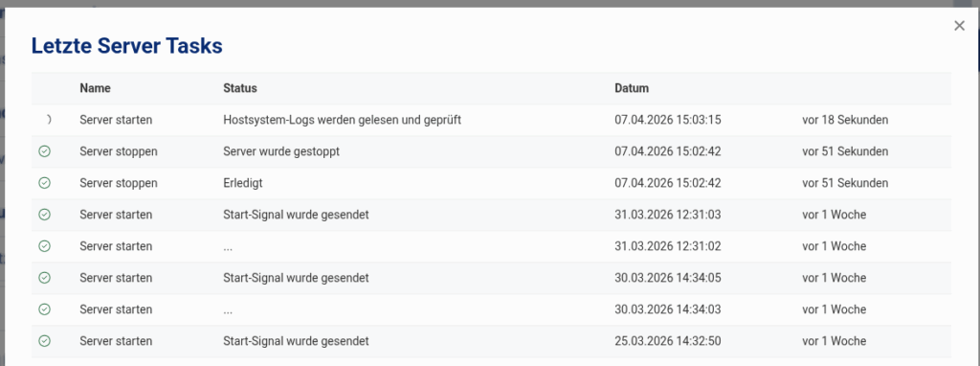The height and width of the screenshot is (366, 980).
Task: Click 'vor 51 Sekunden' in the 'Erledigt' row
Action: (845, 183)
